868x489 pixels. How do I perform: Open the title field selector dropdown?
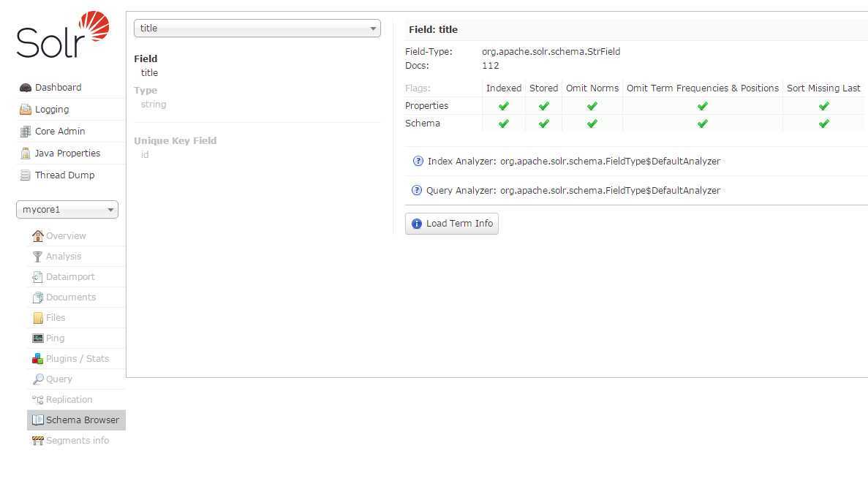[x=257, y=29]
